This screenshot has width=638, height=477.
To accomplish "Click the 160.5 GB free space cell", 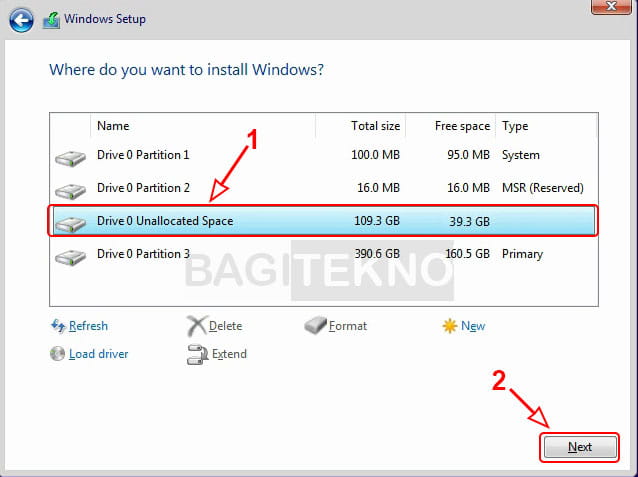I will click(468, 254).
